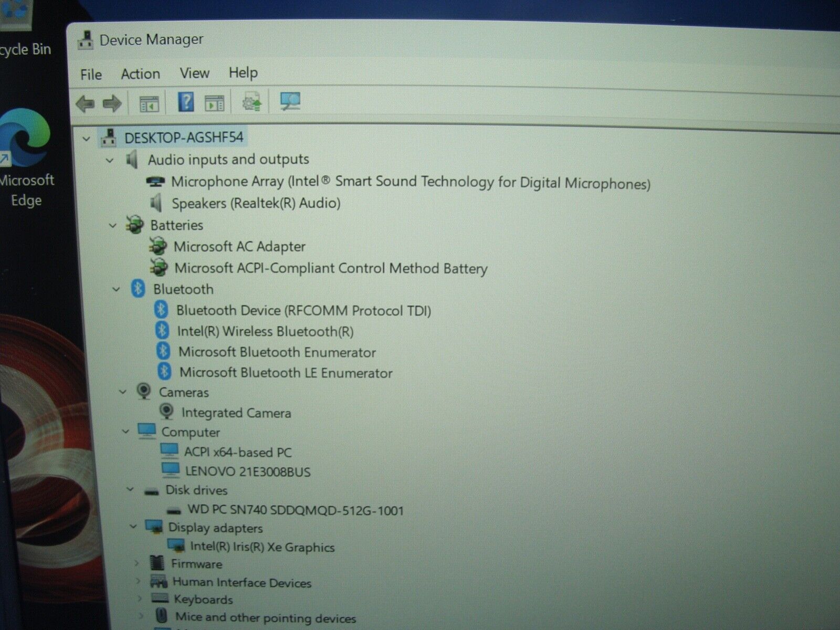Select the DESKTOP-AGSHF54 computer name
This screenshot has height=630, width=840.
pyautogui.click(x=184, y=138)
